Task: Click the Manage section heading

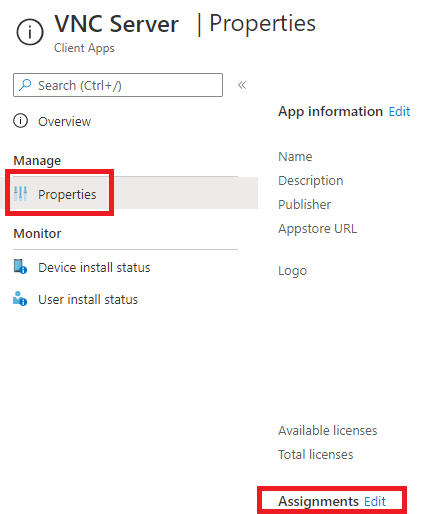Action: tap(37, 161)
